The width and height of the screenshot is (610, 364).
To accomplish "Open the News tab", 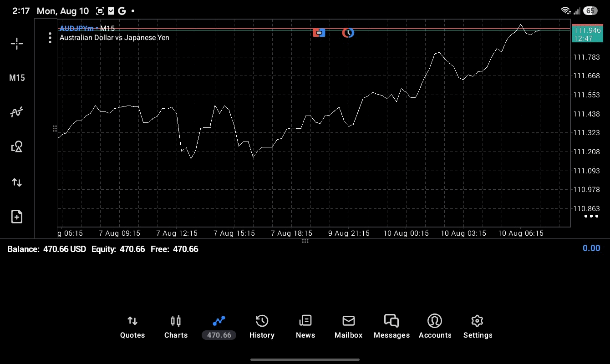I will pos(305,327).
